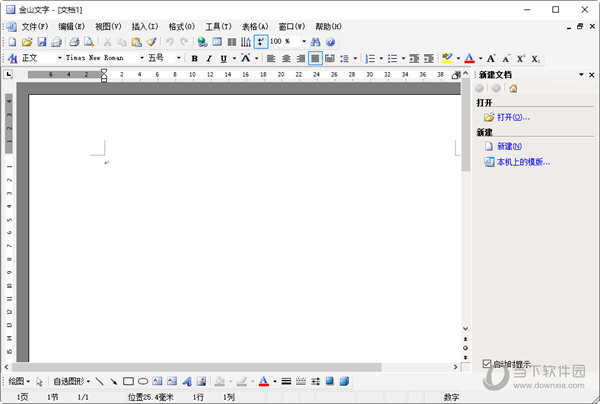Select the format painter brush icon

152,42
